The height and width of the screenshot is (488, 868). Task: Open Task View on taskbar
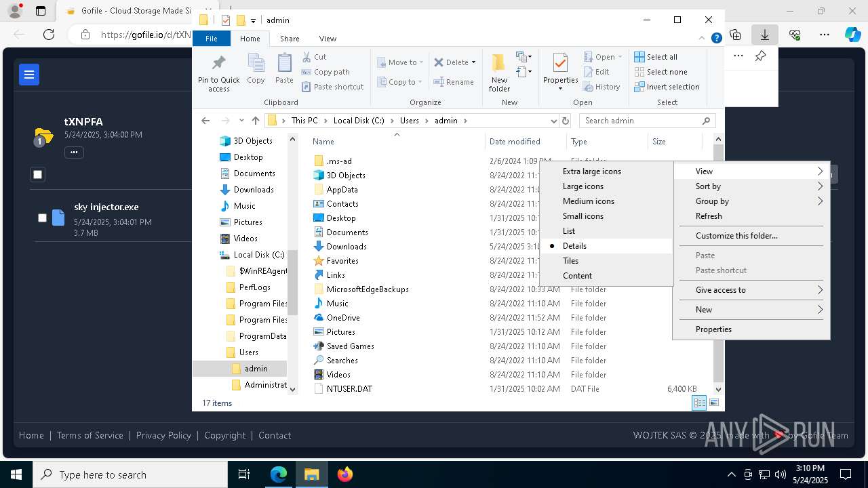coord(244,474)
